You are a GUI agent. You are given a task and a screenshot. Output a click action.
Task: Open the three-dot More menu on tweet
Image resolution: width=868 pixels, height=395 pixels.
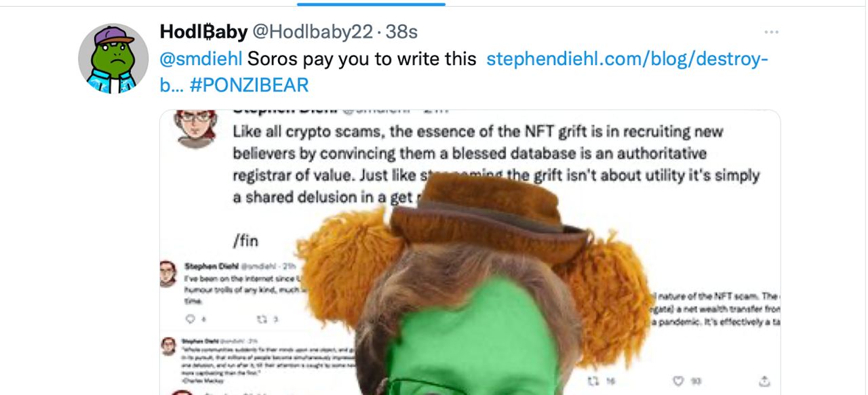click(771, 32)
